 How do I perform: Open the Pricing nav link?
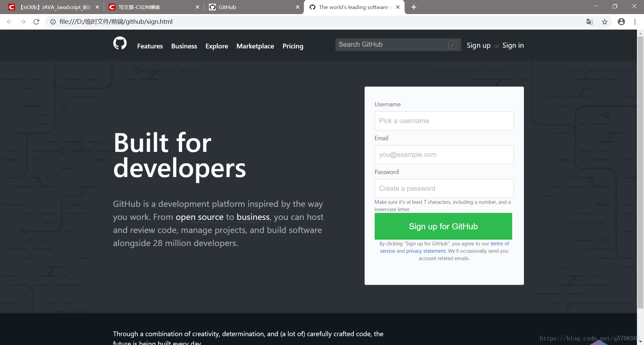pyautogui.click(x=293, y=46)
